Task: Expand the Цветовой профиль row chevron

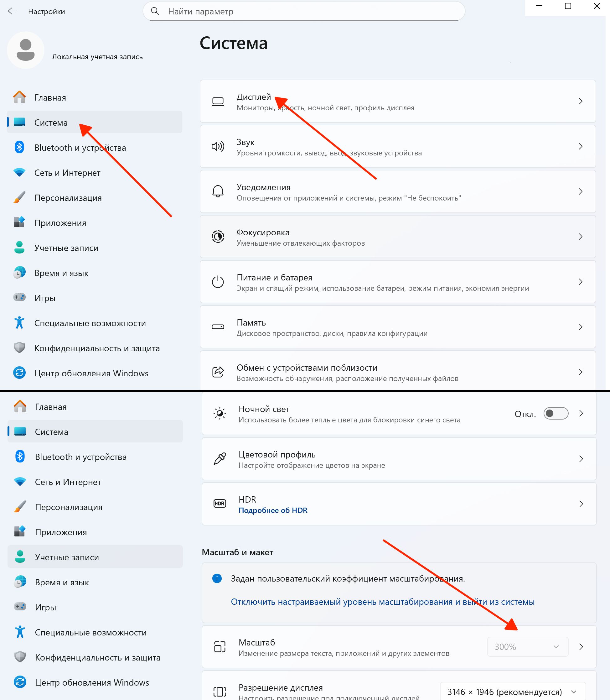Action: coord(581,458)
